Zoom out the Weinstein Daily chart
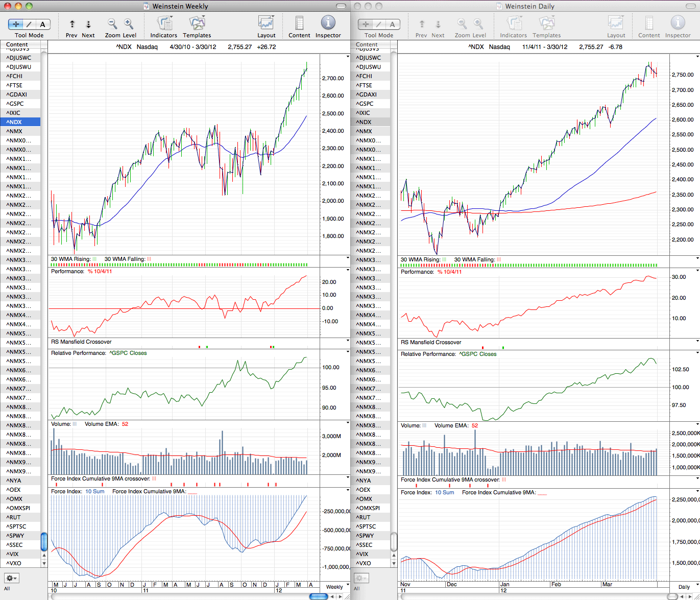This screenshot has height=600, width=700. [462, 23]
